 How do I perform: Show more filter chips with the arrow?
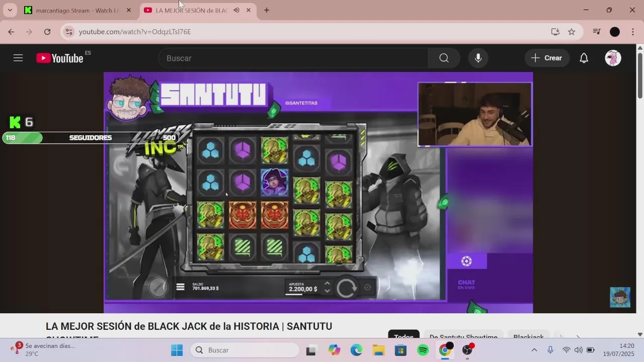pyautogui.click(x=578, y=336)
